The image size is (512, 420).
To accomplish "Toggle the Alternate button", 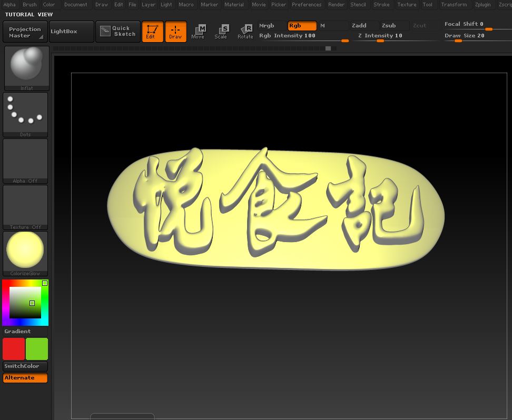I will pyautogui.click(x=25, y=378).
